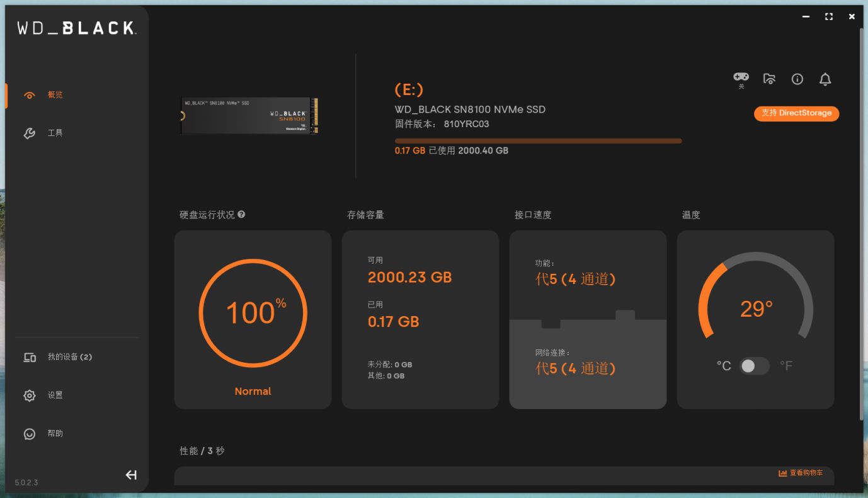Open the 设置 gear icon
Viewport: 868px width, 498px height.
point(30,395)
